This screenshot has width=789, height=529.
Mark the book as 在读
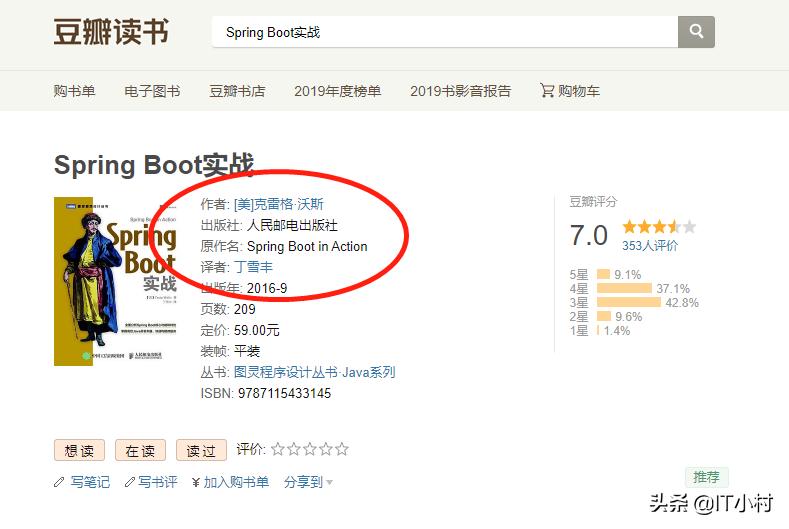pos(140,450)
